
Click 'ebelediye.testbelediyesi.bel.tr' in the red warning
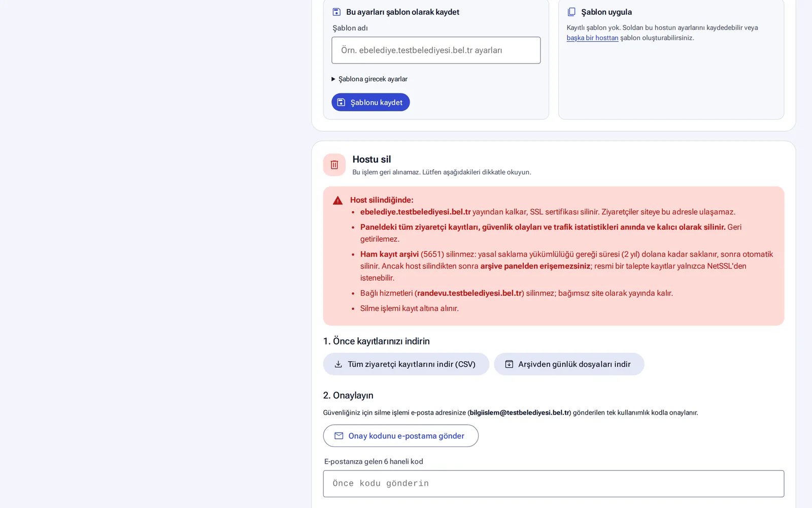pos(416,212)
